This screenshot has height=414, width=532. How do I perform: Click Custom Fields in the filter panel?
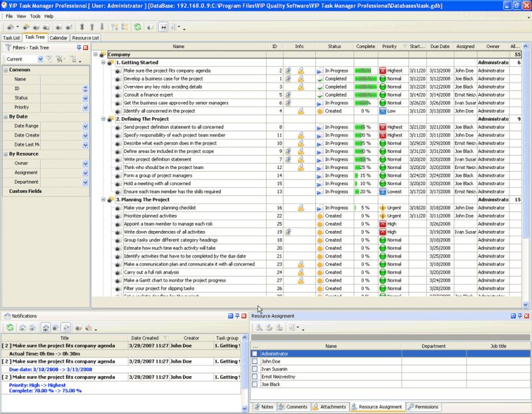(x=25, y=191)
